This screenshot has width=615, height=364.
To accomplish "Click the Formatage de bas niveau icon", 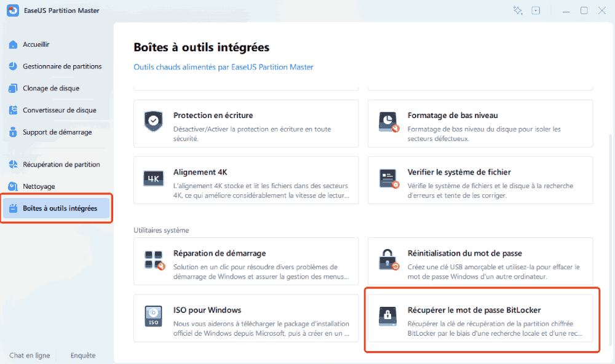I will coord(389,122).
